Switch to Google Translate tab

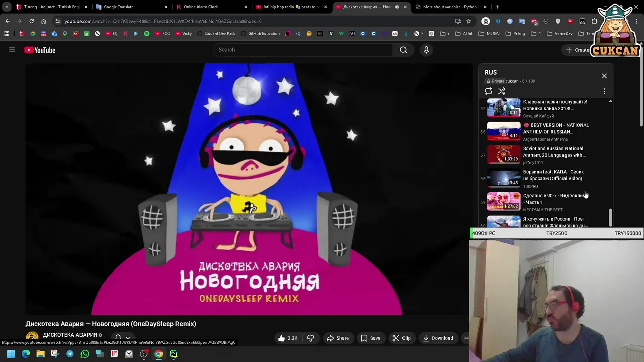coord(131,7)
